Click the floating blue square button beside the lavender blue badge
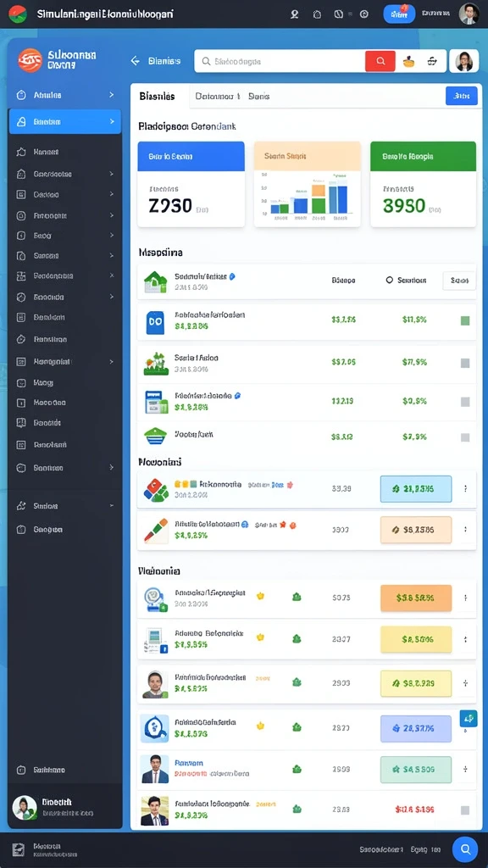This screenshot has width=488, height=868. click(468, 719)
